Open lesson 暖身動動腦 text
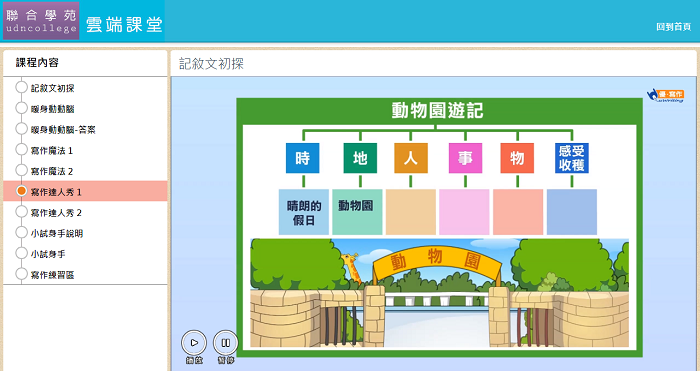Image resolution: width=700 pixels, height=371 pixels. (53, 109)
